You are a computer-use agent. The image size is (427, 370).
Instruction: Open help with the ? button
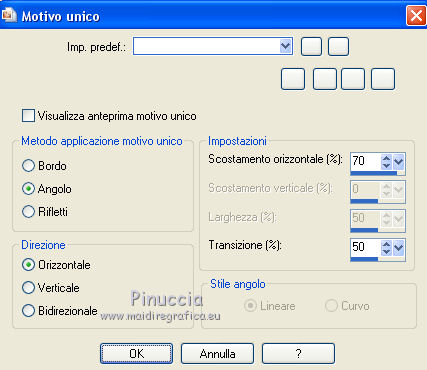pos(298,353)
